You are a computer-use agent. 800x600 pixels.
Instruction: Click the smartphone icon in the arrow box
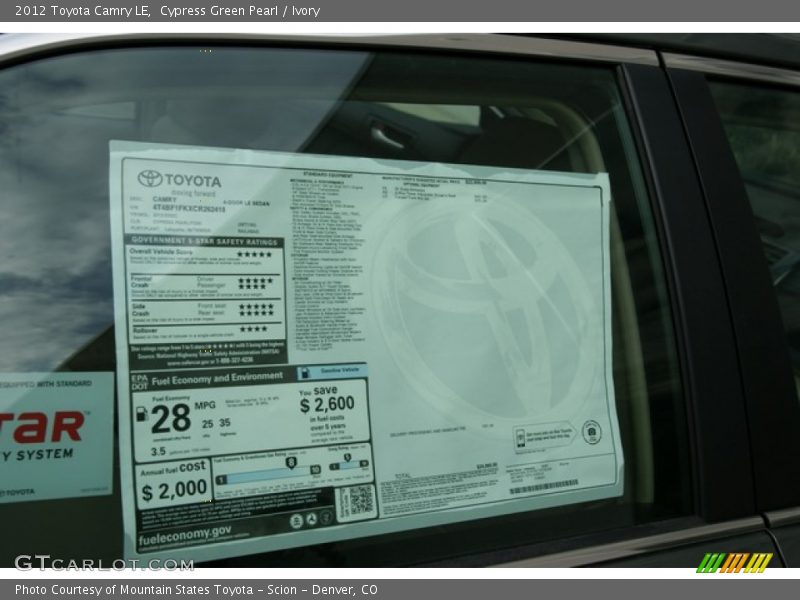[x=521, y=437]
